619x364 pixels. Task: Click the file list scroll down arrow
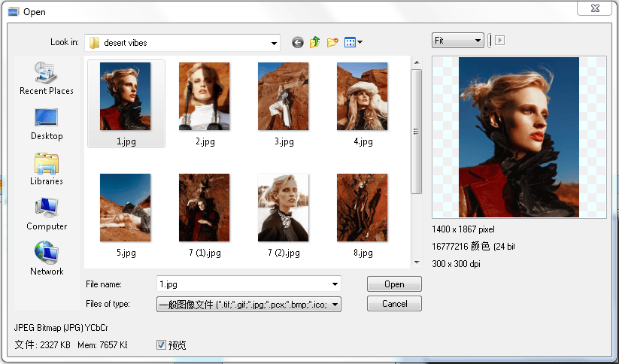(417, 262)
